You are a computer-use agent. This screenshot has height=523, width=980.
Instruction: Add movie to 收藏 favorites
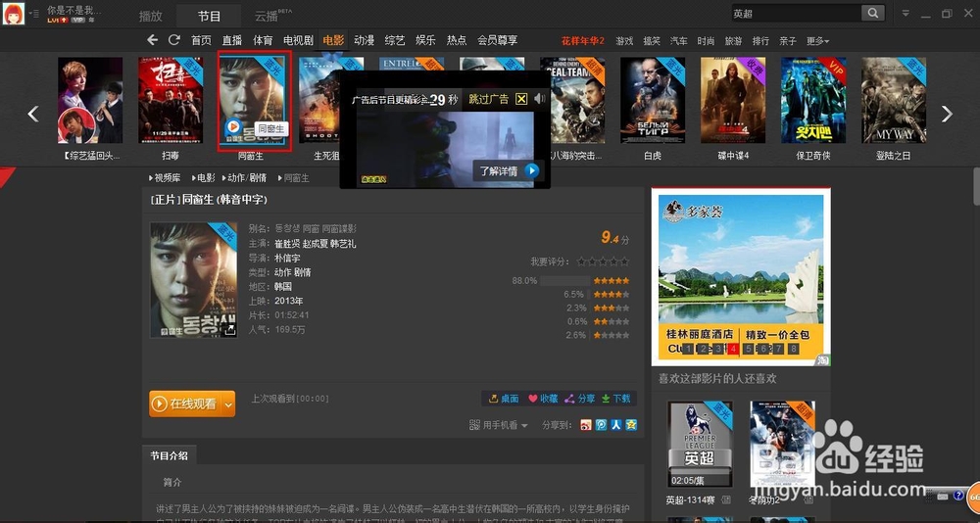click(543, 399)
